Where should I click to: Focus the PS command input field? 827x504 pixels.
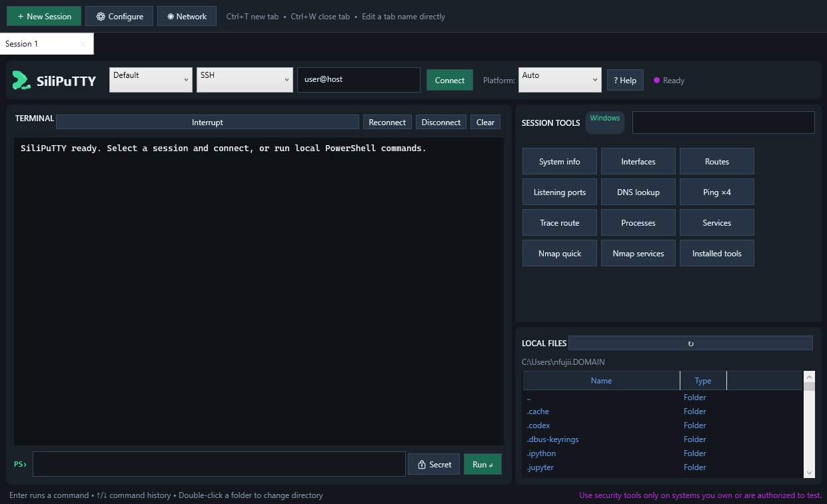(219, 464)
